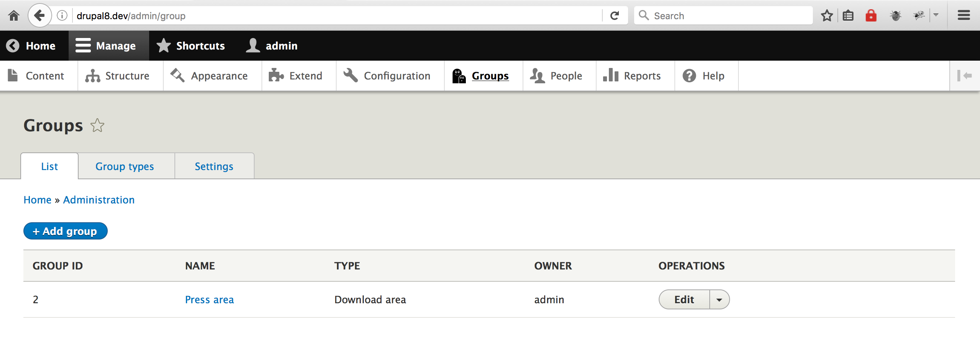Open the bookmarks list icon
This screenshot has height=347, width=980.
coord(848,16)
